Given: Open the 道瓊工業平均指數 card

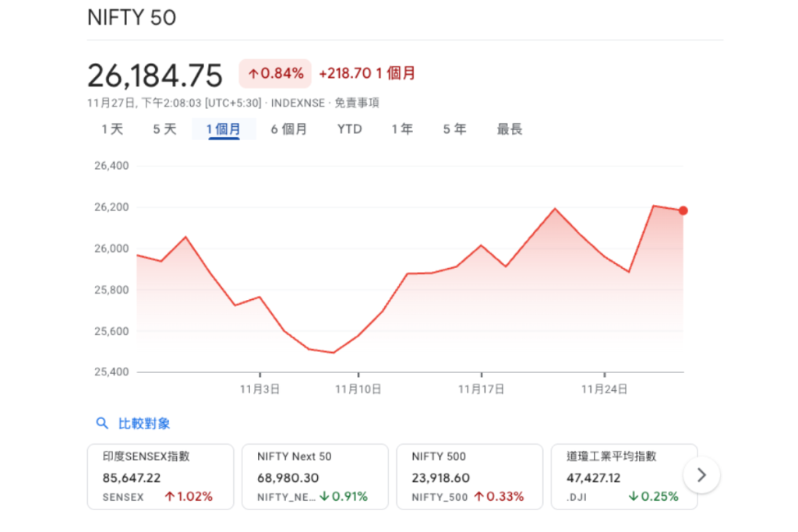Looking at the screenshot, I should (624, 477).
